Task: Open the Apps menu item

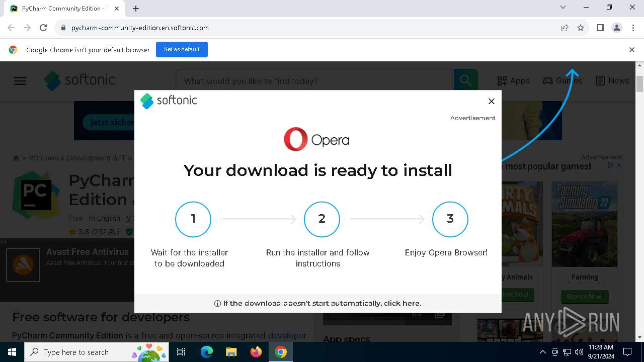Action: coord(513,80)
